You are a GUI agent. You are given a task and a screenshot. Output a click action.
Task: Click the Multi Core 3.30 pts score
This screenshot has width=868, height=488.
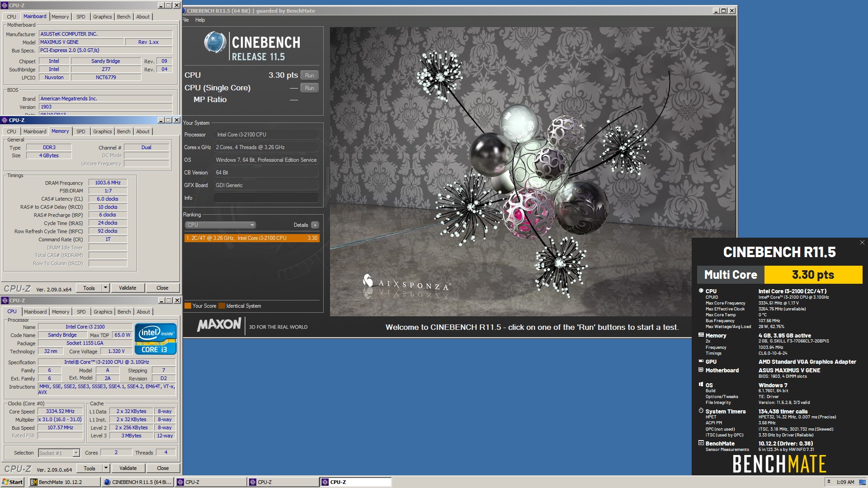(813, 275)
